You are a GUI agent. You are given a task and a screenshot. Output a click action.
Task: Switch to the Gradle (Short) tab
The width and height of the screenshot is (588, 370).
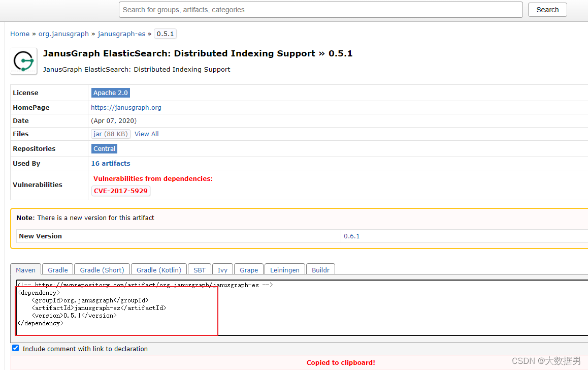102,270
